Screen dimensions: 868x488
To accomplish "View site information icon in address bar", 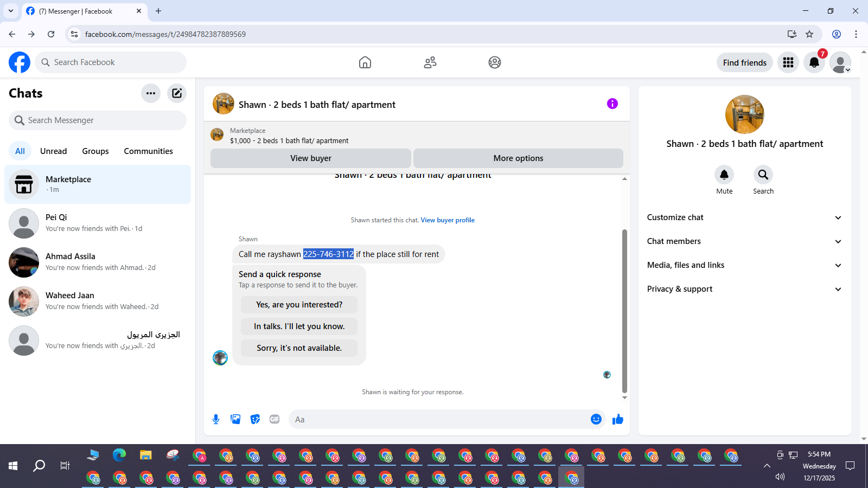I will [74, 34].
